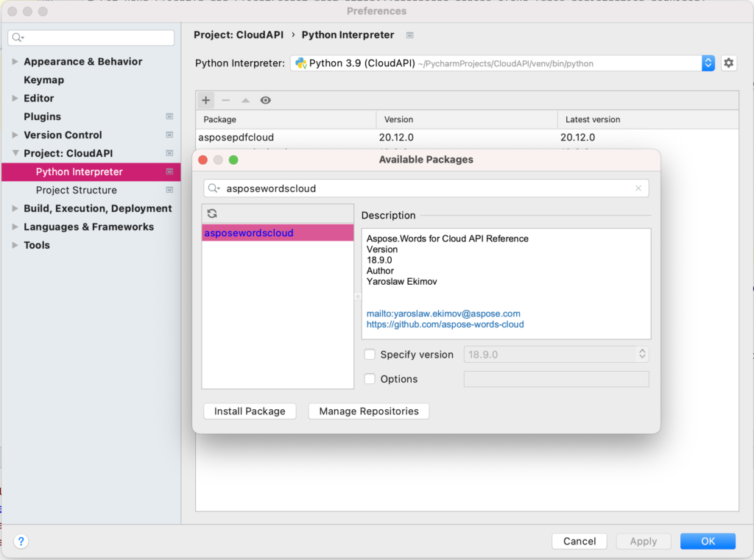Click the green zoom button on Available Packages

(x=233, y=160)
